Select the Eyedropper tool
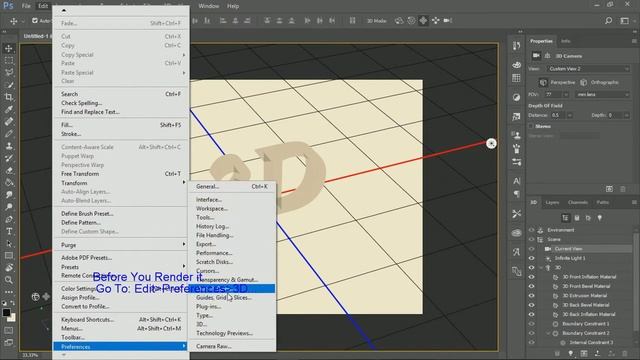 pos(9,109)
